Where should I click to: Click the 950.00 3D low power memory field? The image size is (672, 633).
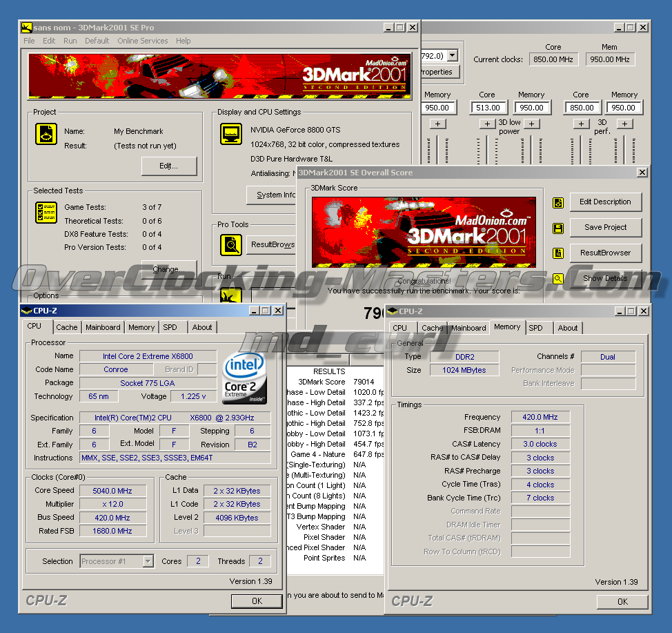pos(532,108)
